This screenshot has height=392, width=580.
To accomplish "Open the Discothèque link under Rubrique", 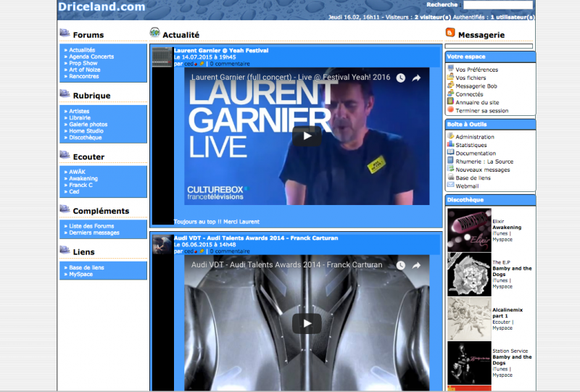I will click(x=86, y=138).
